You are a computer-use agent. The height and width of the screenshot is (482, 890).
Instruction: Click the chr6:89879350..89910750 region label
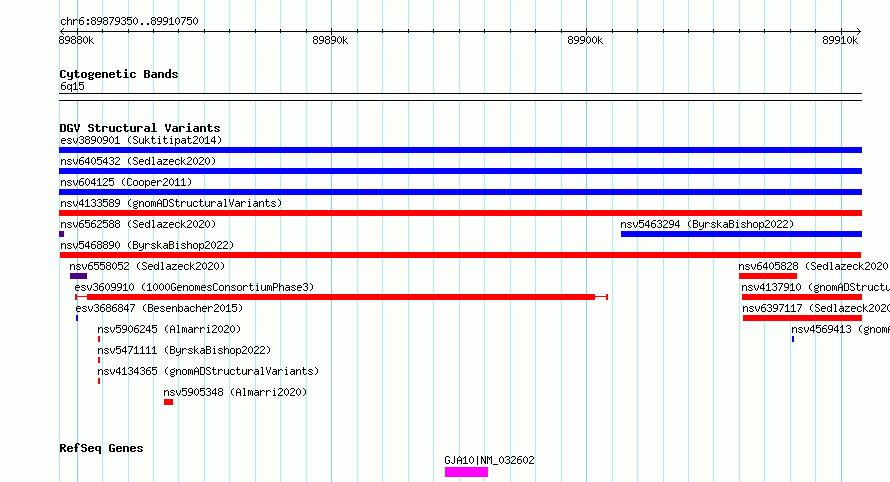coord(129,22)
